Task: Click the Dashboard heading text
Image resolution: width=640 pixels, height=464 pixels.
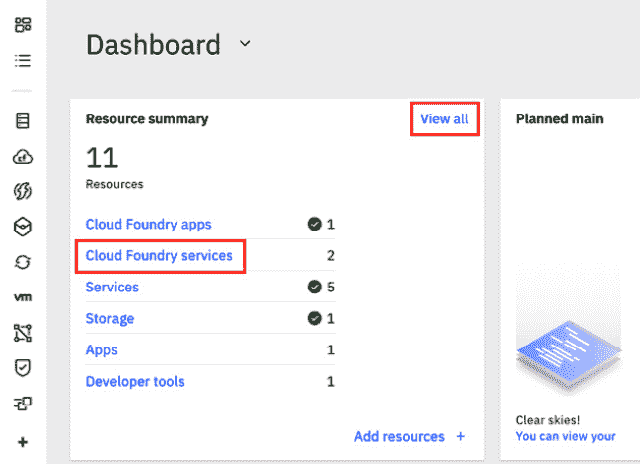Action: pos(153,44)
